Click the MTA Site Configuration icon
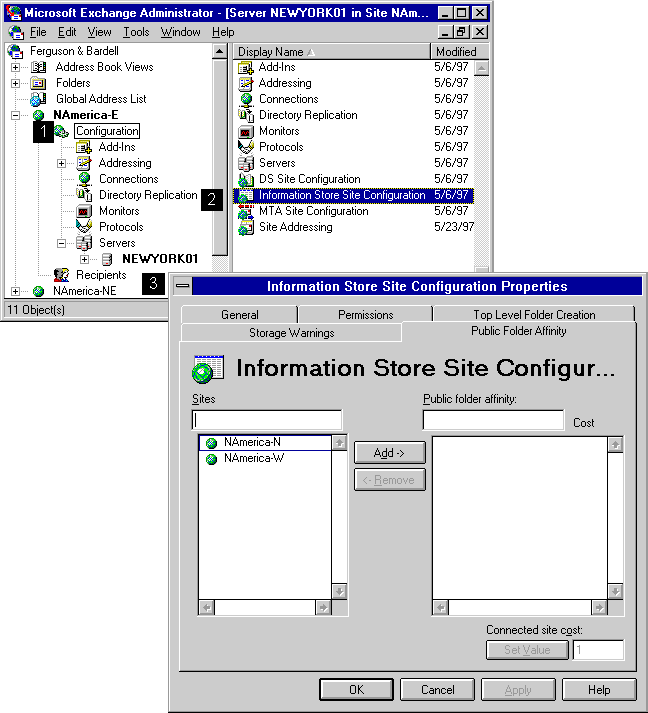648x713 pixels. tap(246, 212)
